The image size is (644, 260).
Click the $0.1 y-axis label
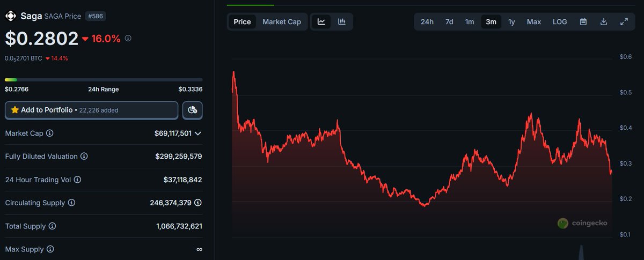626,234
